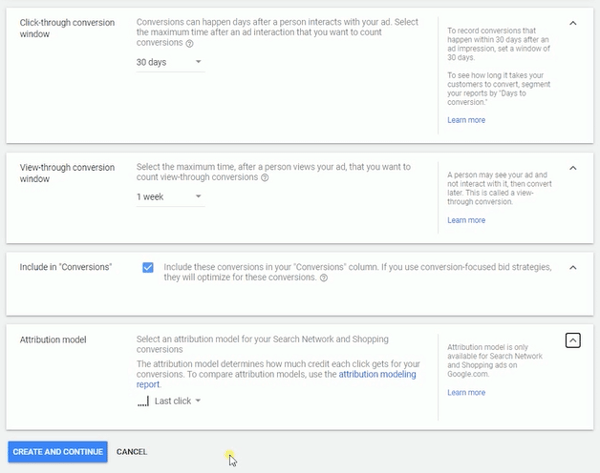Open the Last click attribution dropdown
The width and height of the screenshot is (600, 473).
pyautogui.click(x=178, y=401)
